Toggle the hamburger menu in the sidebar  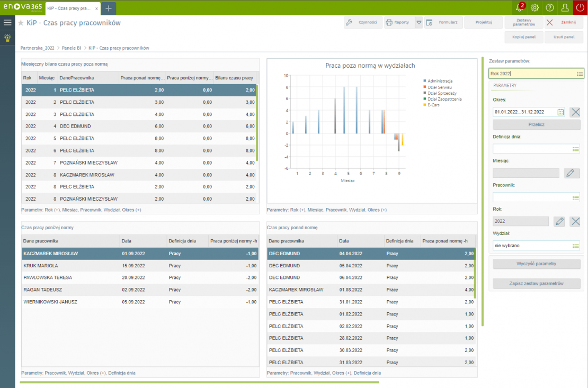[7, 22]
